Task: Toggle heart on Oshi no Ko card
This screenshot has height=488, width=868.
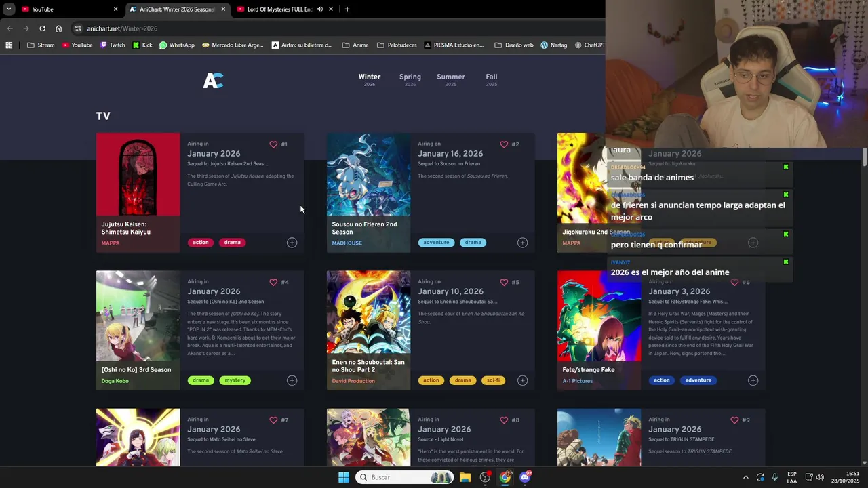Action: (273, 282)
